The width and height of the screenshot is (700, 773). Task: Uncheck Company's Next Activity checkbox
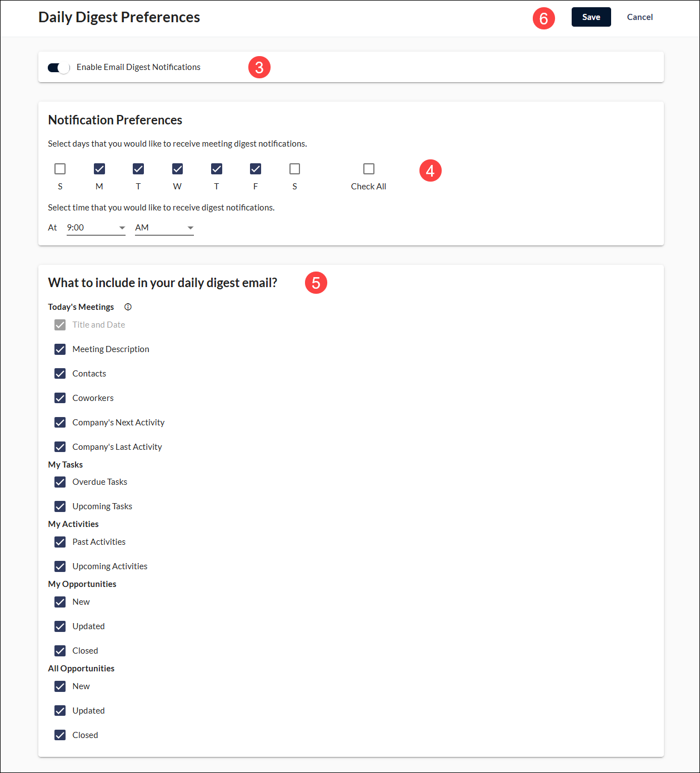click(60, 423)
